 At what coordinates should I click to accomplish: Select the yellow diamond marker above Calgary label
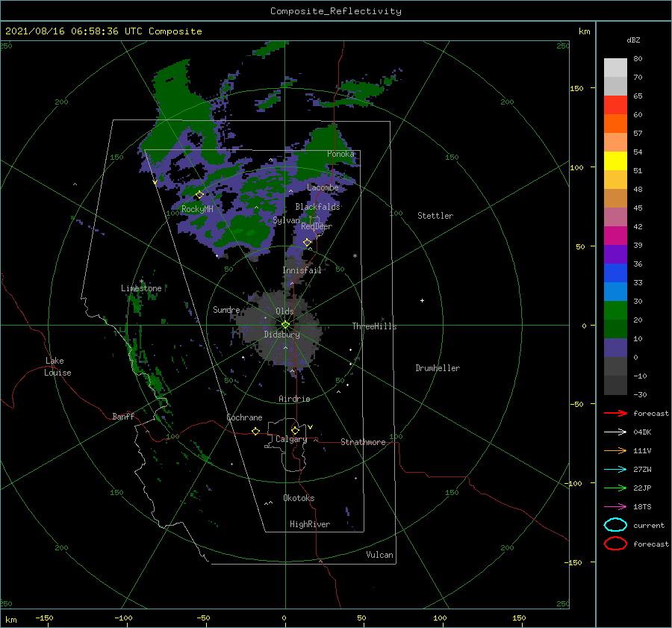[295, 430]
